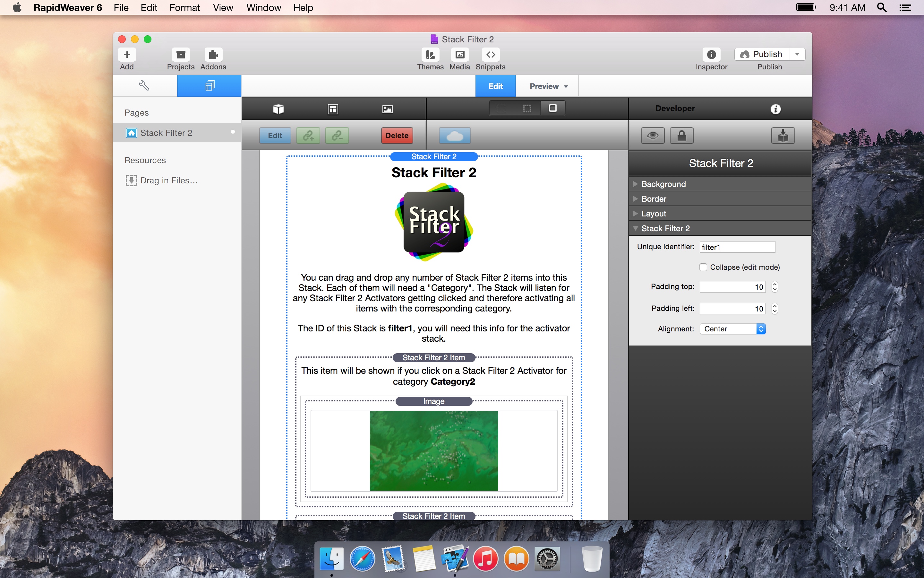
Task: Open Finder in the Dock
Action: (331, 558)
